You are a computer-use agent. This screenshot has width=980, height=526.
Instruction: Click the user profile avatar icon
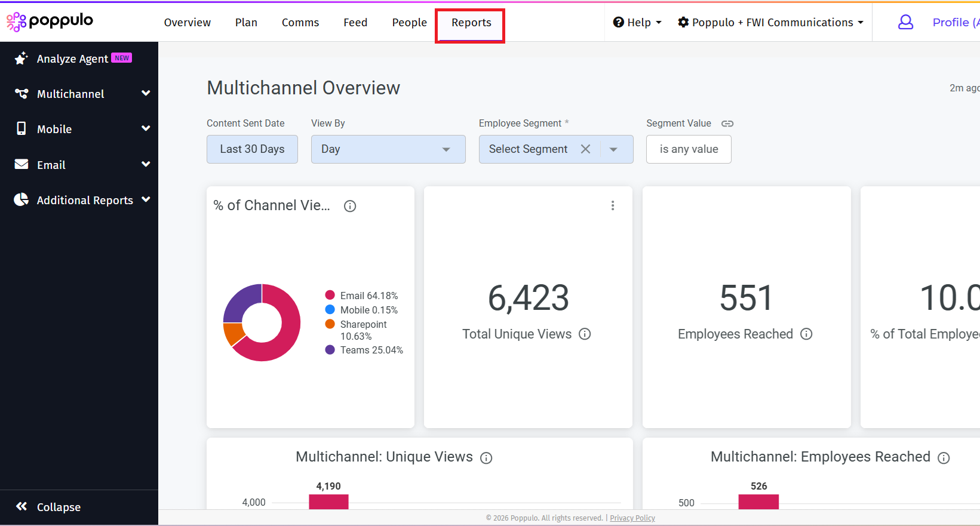point(905,22)
